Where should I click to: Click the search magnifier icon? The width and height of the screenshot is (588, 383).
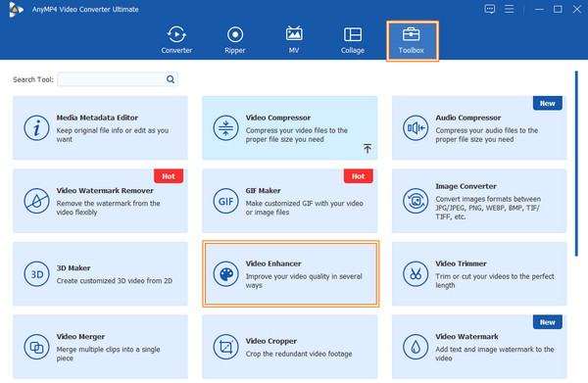coord(171,79)
